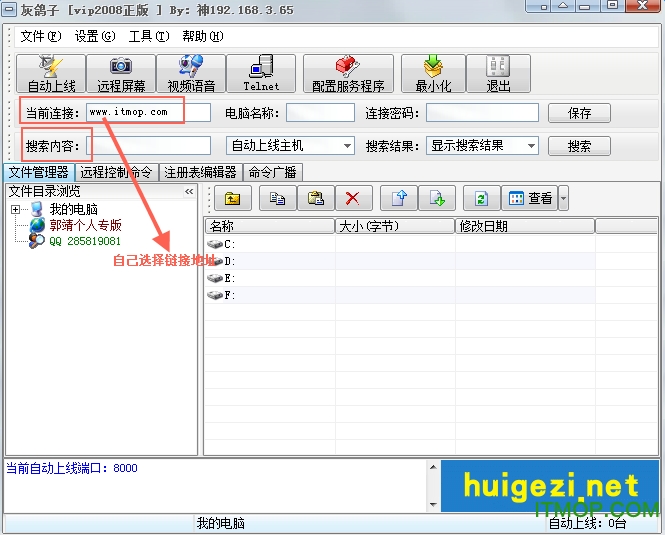Click log panel scrollbar down arrow

point(433,504)
